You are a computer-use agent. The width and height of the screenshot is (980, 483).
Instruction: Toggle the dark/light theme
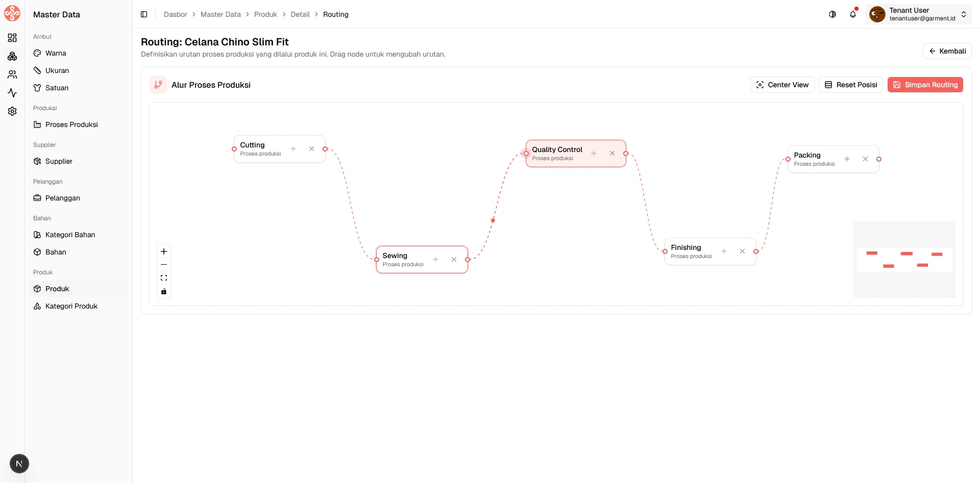pyautogui.click(x=832, y=14)
